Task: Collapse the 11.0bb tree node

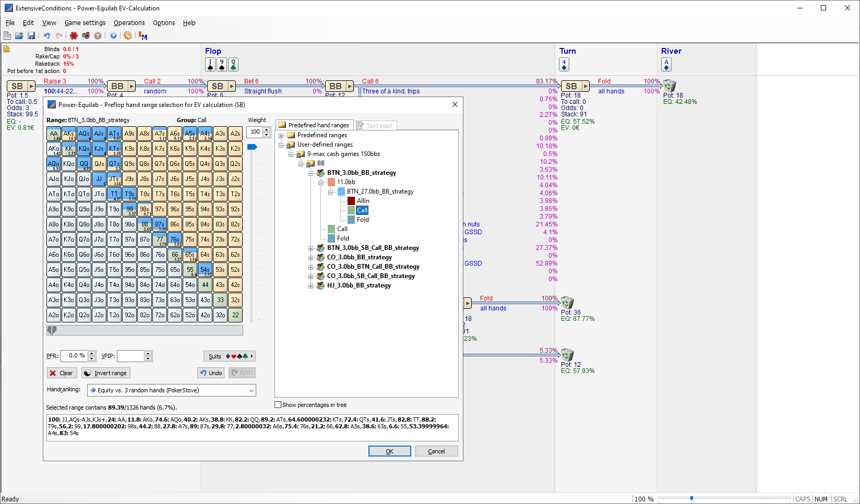Action: pos(321,183)
